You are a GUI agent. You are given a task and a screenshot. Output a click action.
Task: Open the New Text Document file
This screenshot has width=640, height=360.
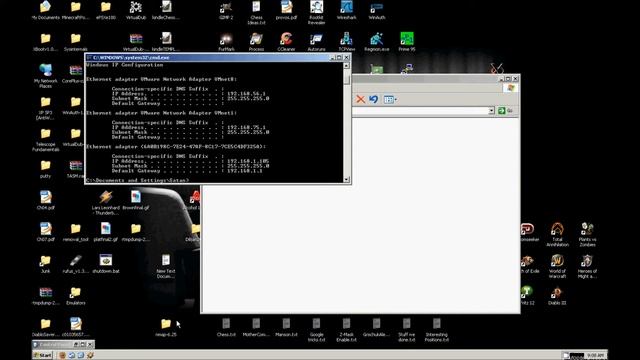coord(165,267)
